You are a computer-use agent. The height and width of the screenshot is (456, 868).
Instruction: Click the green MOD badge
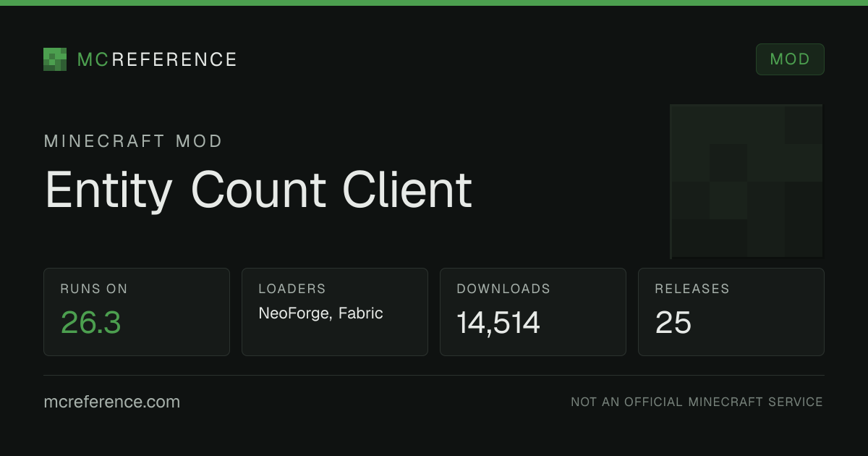pyautogui.click(x=790, y=59)
